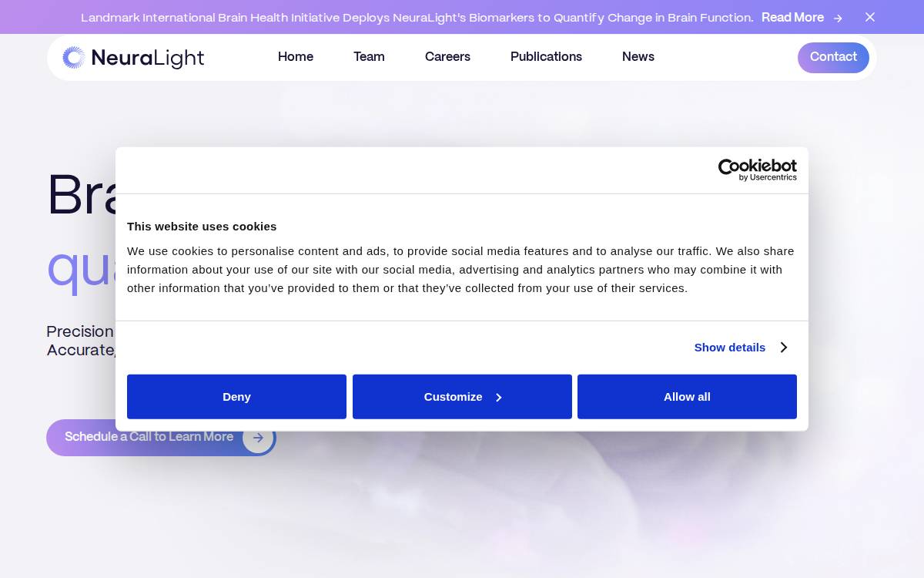Click the Contact button
Image resolution: width=924 pixels, height=578 pixels.
tap(833, 58)
